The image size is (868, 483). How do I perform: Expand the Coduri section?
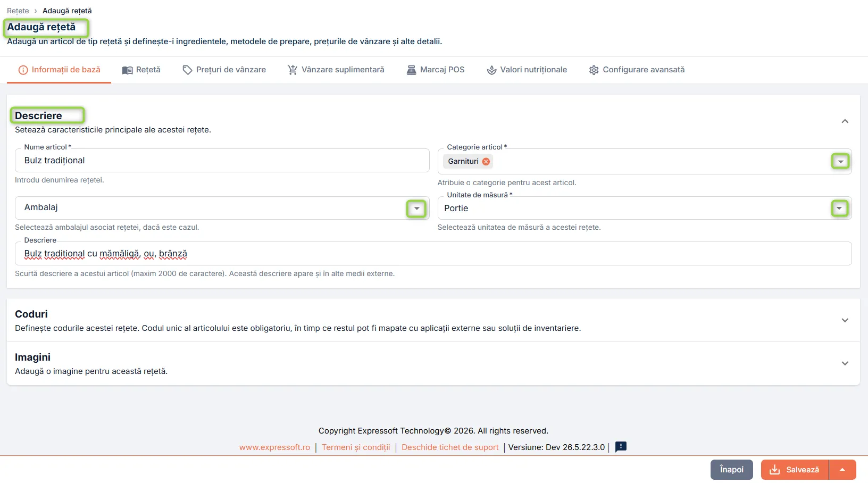pyautogui.click(x=845, y=320)
